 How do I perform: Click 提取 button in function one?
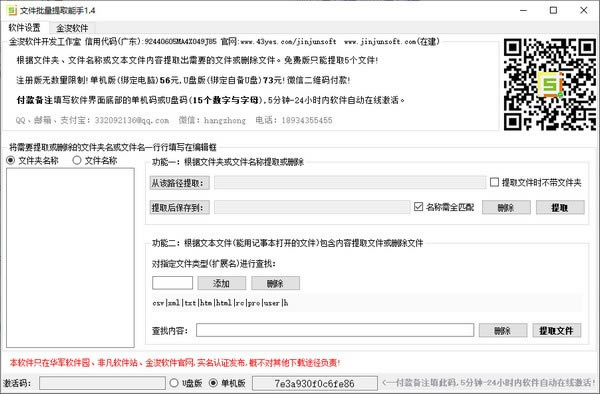560,207
